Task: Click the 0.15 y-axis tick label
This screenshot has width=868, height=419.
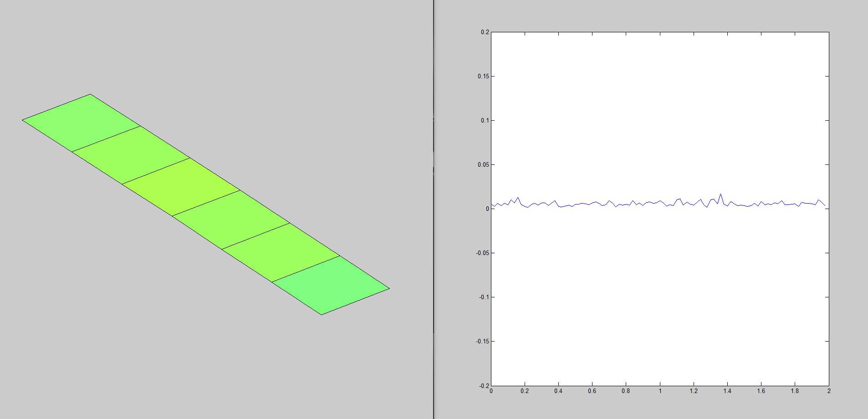Action: [483, 77]
